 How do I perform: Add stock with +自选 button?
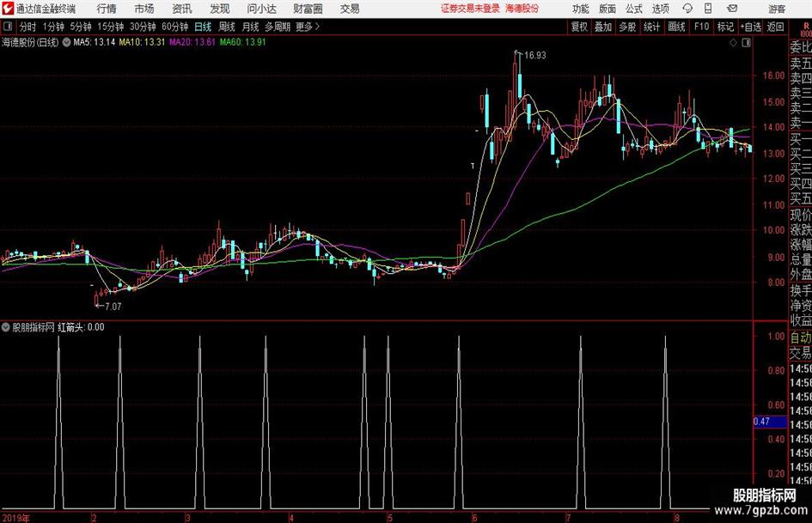click(x=751, y=27)
